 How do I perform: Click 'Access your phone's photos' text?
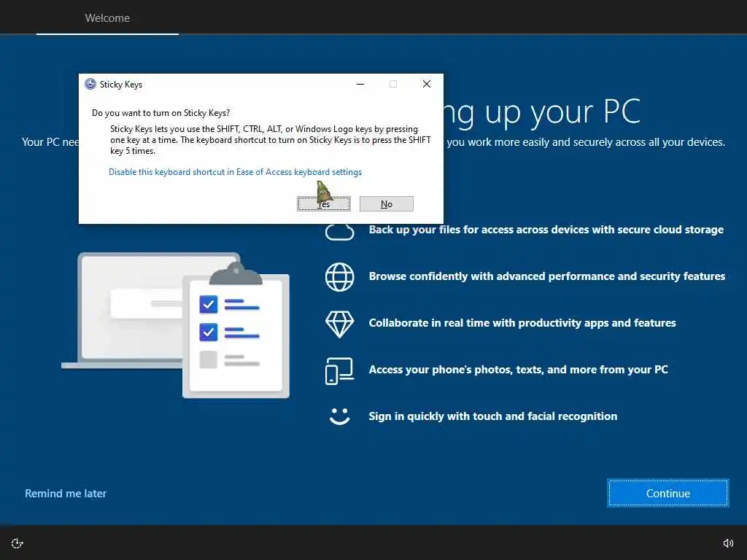[519, 370]
